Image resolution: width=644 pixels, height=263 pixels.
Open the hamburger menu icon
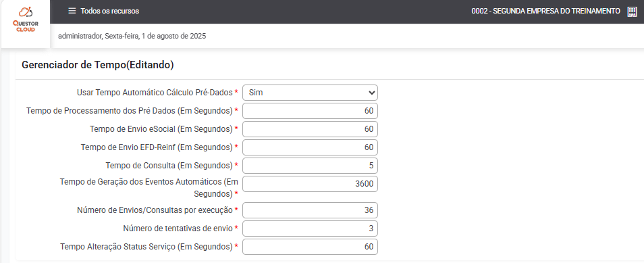72,11
